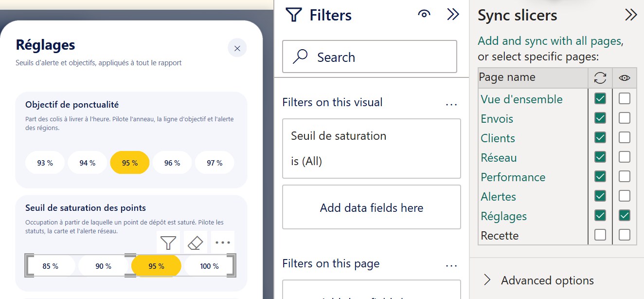The height and width of the screenshot is (299, 644).
Task: Click the Page name column header
Action: 533,77
